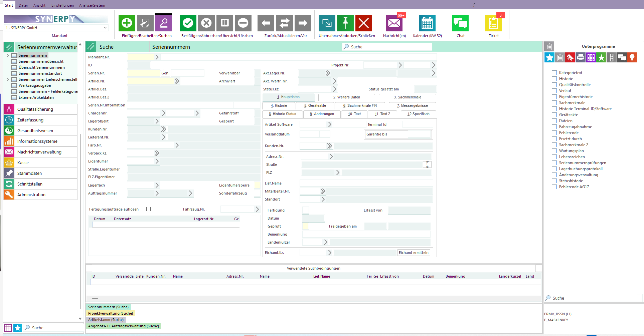Click the green Einfügen plus icon

(127, 23)
